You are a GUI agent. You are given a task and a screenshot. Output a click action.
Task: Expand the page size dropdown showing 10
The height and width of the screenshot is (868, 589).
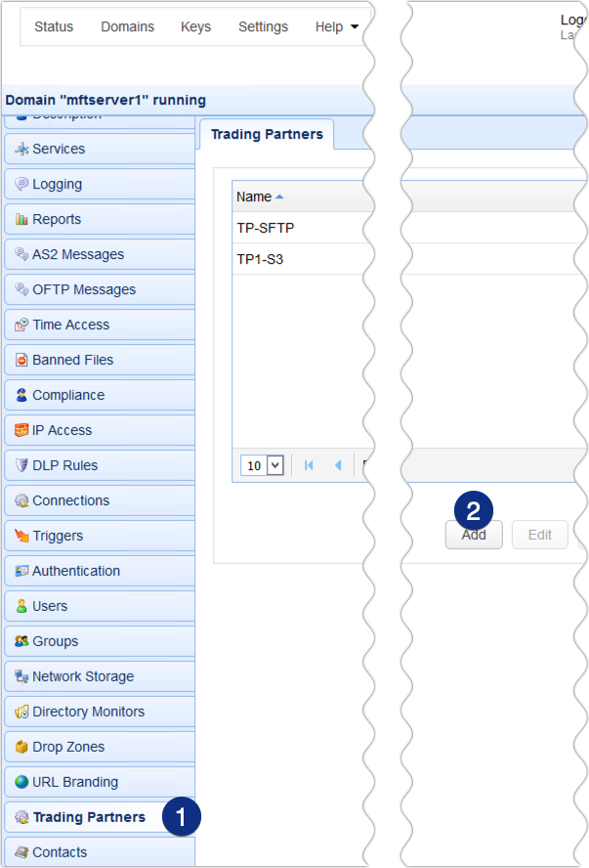[264, 465]
